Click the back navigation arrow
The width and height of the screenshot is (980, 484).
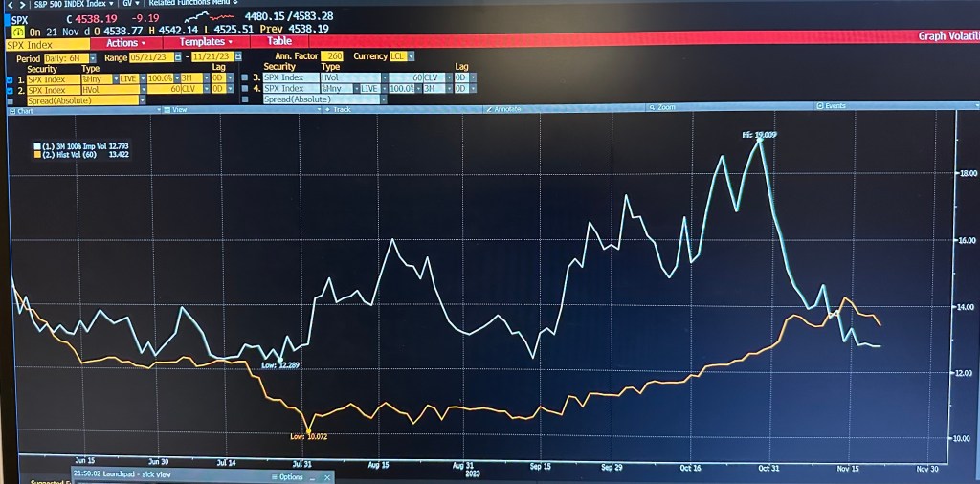pos(9,4)
